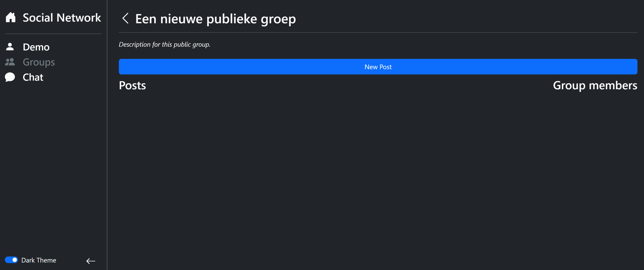This screenshot has height=270, width=644.
Task: Click the Groups people icon
Action: click(x=10, y=62)
